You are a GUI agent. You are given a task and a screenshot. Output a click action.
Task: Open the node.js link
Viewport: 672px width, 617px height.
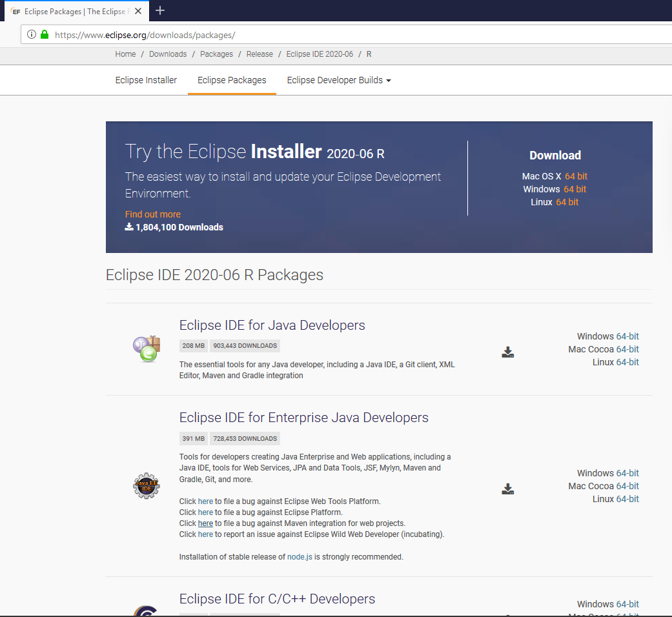point(299,556)
